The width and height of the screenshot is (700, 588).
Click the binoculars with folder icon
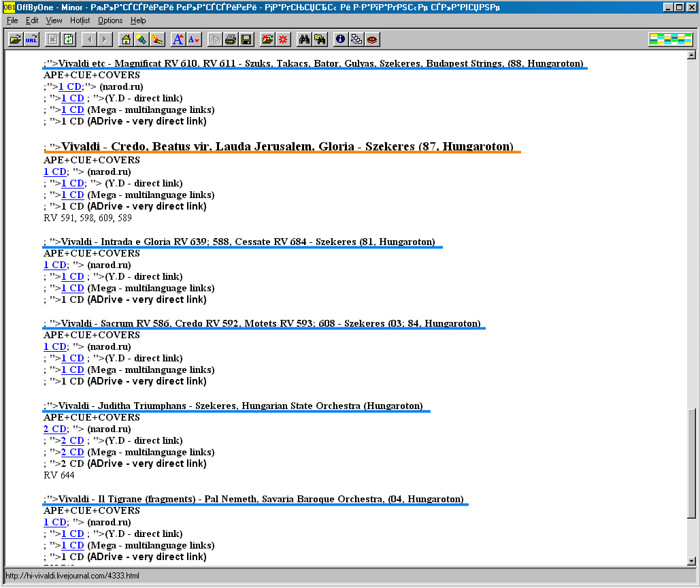coord(320,39)
